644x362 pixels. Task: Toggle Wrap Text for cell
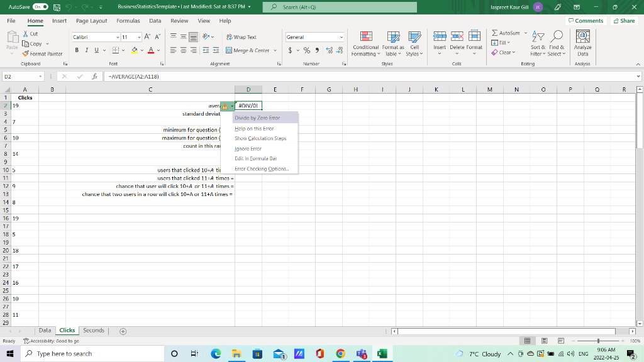click(241, 37)
